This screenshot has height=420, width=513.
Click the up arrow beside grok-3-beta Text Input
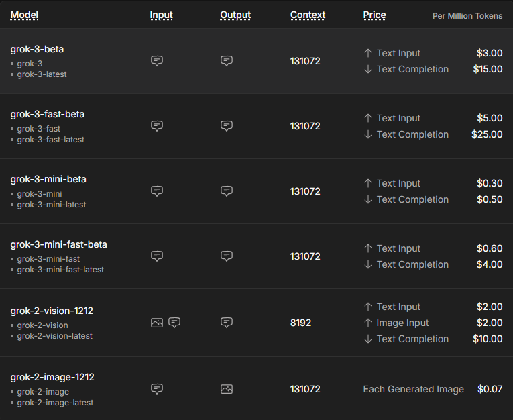[x=368, y=53]
